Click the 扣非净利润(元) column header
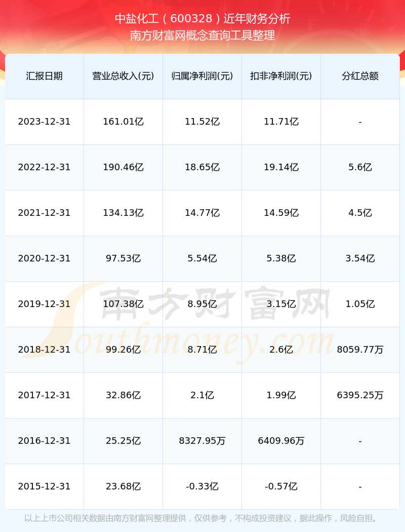Image resolution: width=405 pixels, height=532 pixels. point(281,76)
